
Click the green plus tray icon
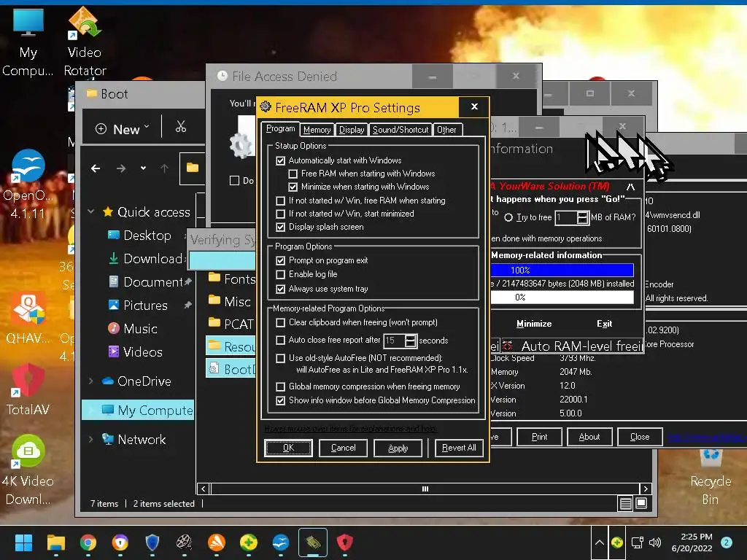(x=617, y=542)
